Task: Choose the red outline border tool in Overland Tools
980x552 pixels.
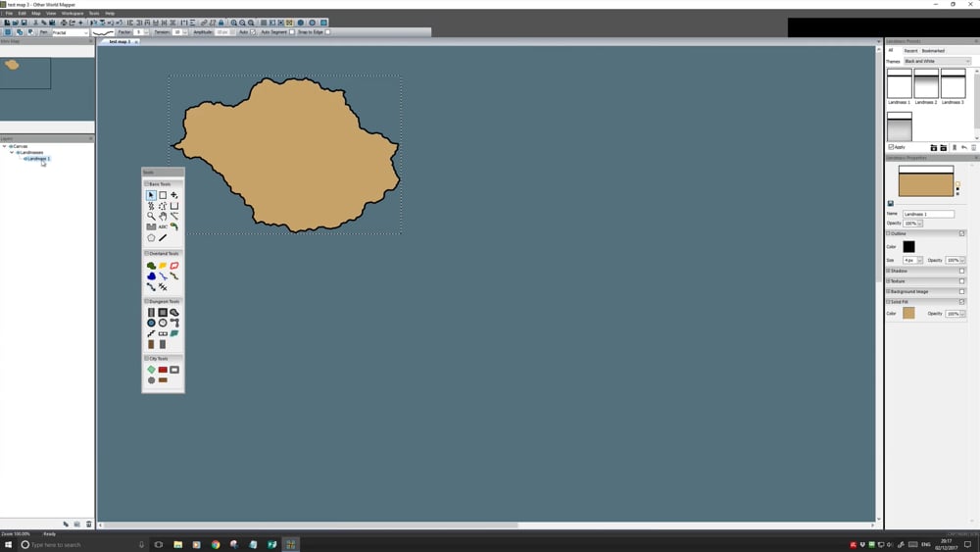Action: [174, 265]
